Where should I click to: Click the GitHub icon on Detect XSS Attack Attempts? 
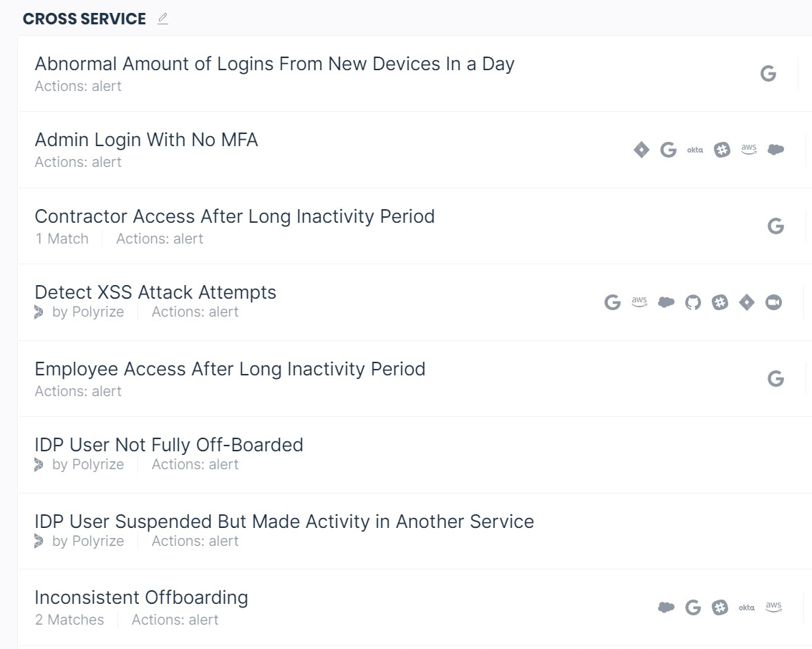[x=692, y=302]
